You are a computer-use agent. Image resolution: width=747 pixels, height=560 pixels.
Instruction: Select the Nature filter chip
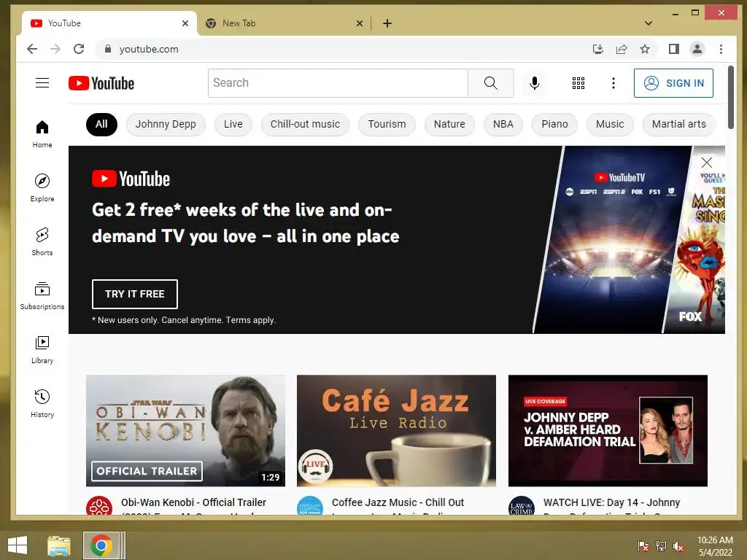(449, 124)
